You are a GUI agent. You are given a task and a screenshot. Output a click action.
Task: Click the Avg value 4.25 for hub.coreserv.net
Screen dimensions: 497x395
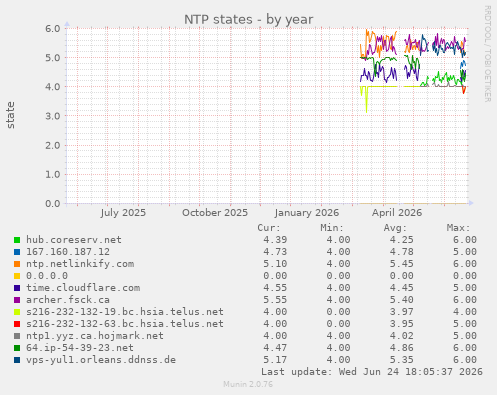click(x=402, y=240)
